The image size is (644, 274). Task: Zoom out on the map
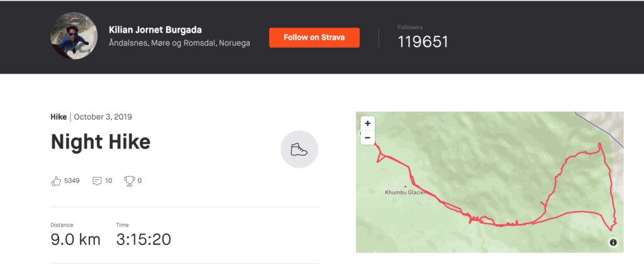click(x=368, y=138)
